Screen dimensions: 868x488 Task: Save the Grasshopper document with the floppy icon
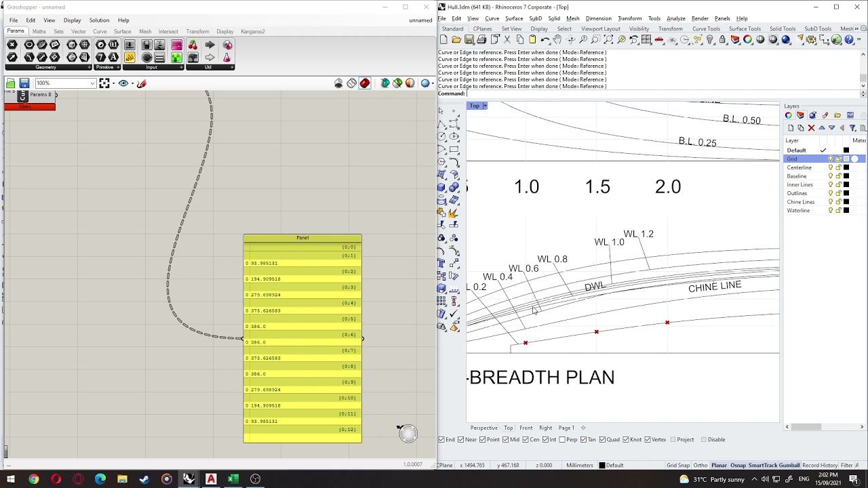(24, 83)
